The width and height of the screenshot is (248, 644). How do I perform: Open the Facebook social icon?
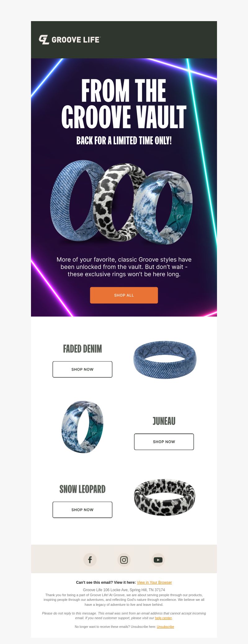click(90, 560)
